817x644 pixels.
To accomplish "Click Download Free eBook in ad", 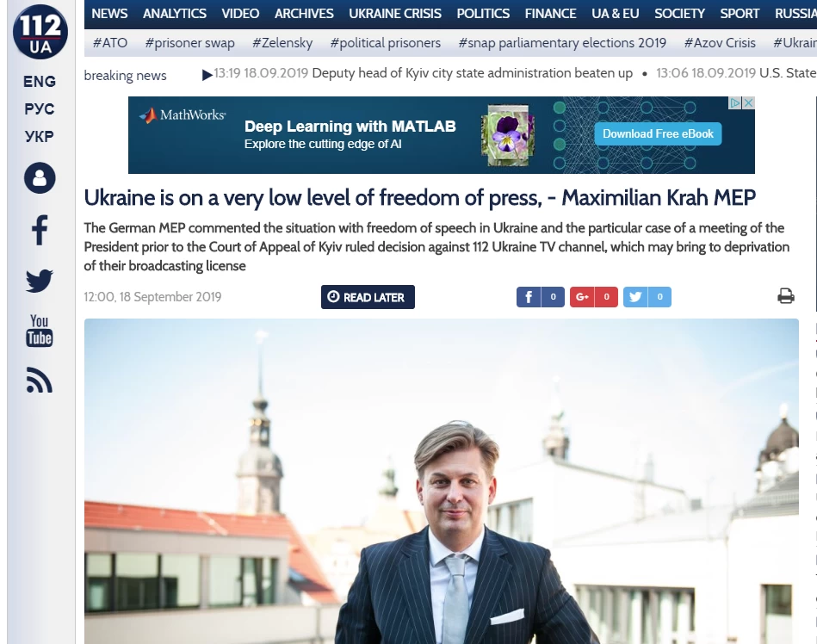I will (658, 134).
